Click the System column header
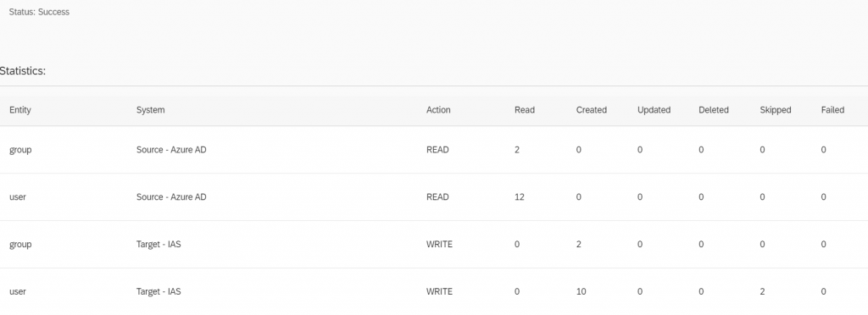Screen dimensions: 868x315 pyautogui.click(x=151, y=110)
